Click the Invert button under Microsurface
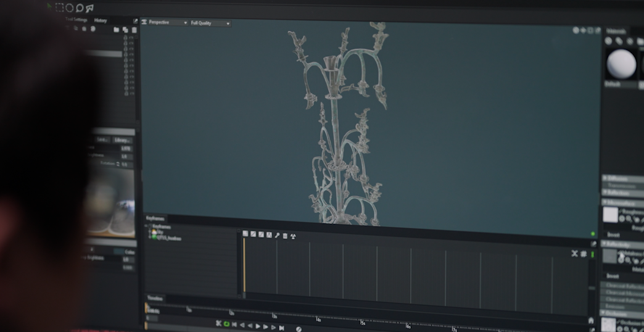 pyautogui.click(x=613, y=234)
